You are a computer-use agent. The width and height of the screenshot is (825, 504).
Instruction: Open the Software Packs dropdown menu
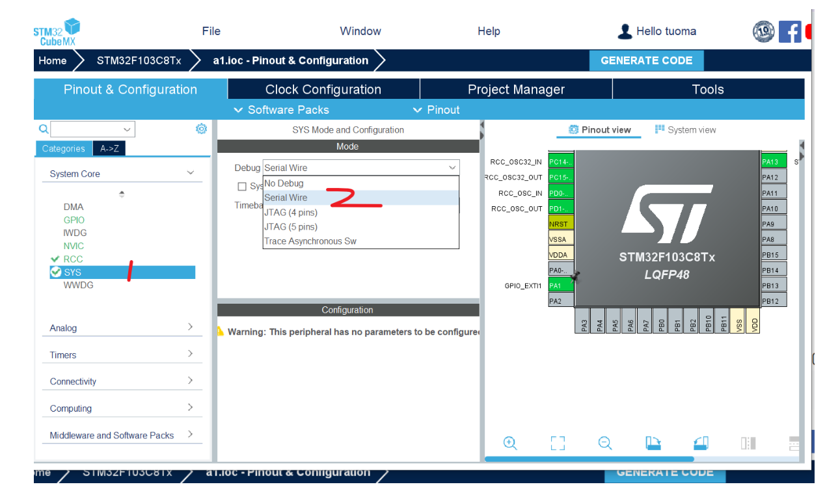point(281,110)
